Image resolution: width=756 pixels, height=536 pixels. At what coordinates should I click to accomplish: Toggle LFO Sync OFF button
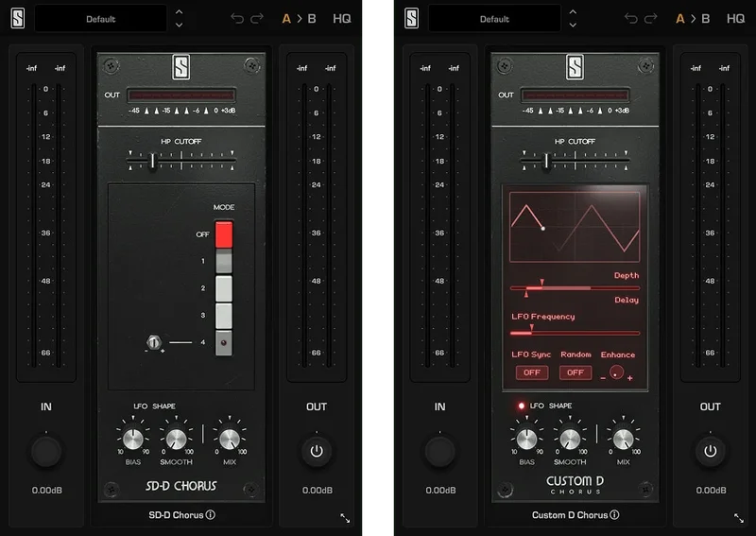pyautogui.click(x=532, y=372)
